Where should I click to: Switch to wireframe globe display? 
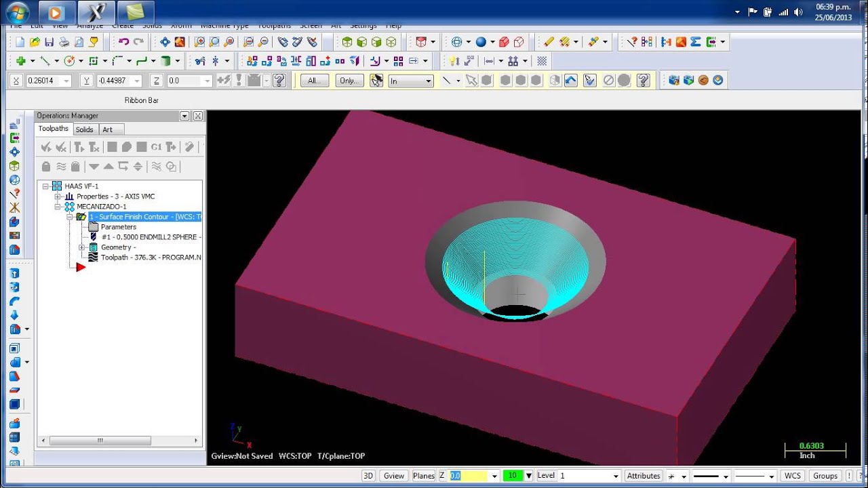click(x=456, y=42)
